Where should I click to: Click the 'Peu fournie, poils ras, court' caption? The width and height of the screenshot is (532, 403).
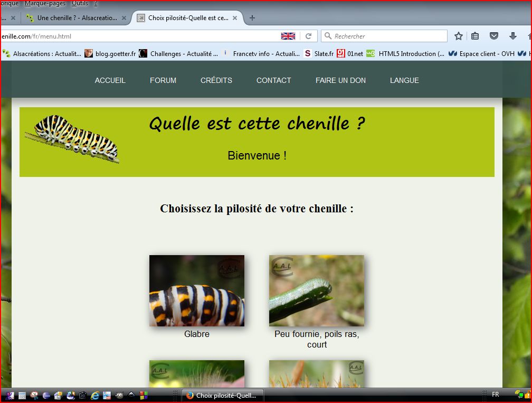point(317,339)
